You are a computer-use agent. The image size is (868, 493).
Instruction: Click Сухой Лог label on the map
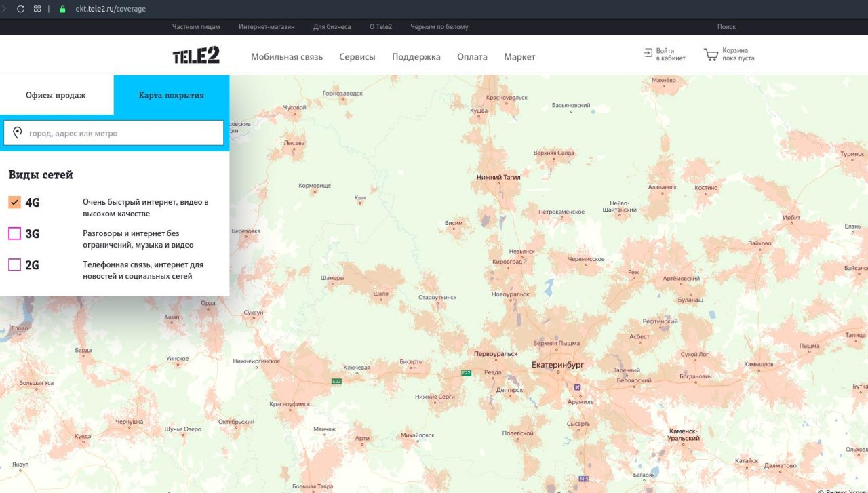pos(694,354)
